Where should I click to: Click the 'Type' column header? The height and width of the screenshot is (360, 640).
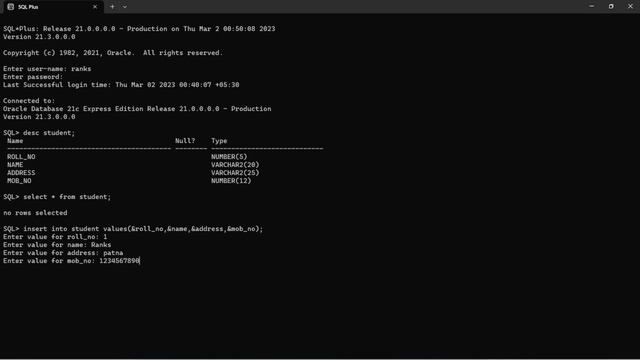tap(219, 141)
